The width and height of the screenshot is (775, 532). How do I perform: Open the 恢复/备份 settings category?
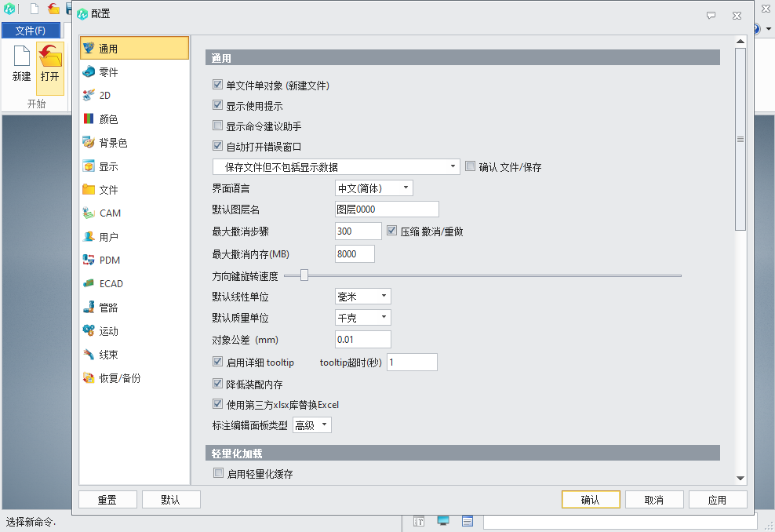(x=119, y=378)
